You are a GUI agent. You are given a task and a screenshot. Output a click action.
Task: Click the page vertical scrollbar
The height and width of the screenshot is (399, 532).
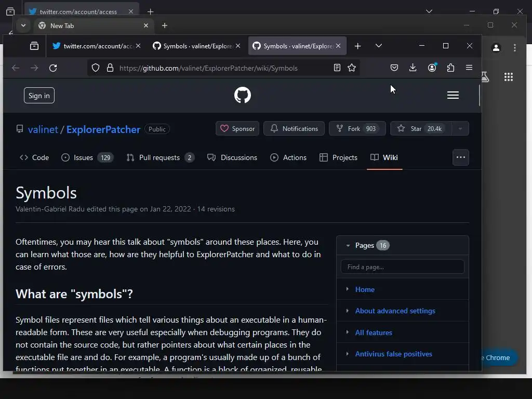480,96
